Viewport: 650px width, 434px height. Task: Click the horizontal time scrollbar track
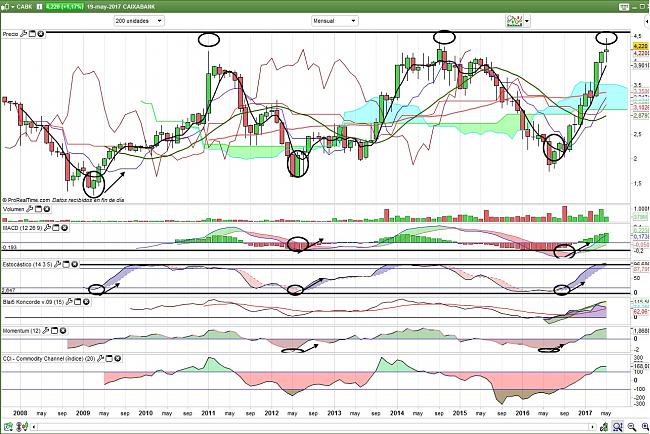point(313,427)
